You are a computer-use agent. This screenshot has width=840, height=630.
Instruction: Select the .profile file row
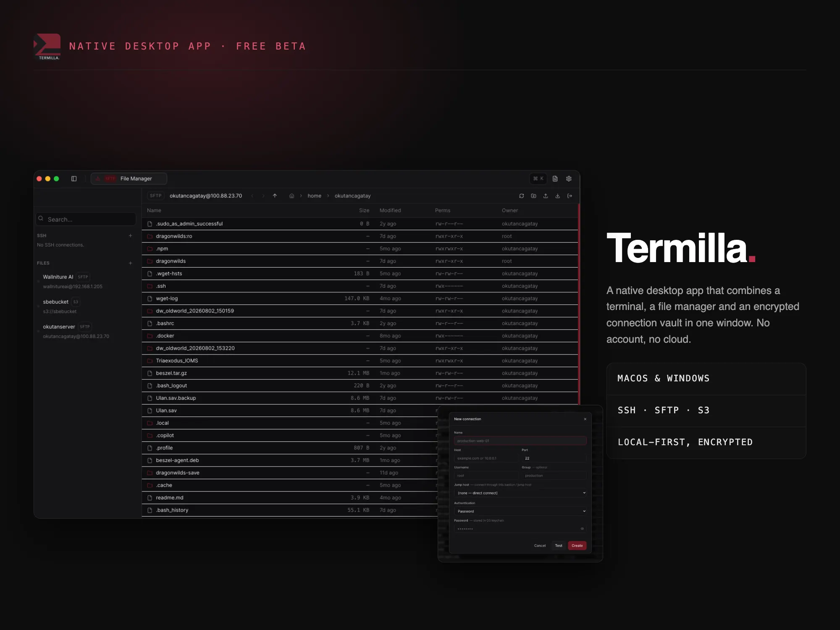tap(290, 448)
